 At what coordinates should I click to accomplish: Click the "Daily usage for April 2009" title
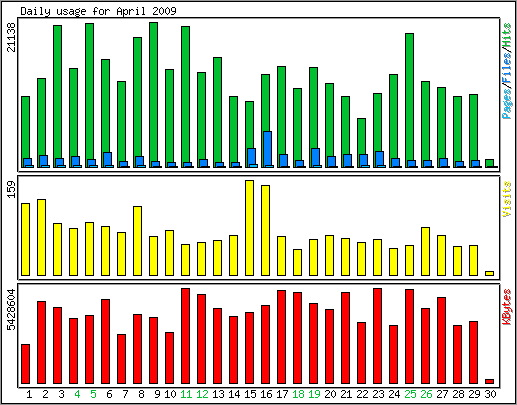(x=98, y=12)
